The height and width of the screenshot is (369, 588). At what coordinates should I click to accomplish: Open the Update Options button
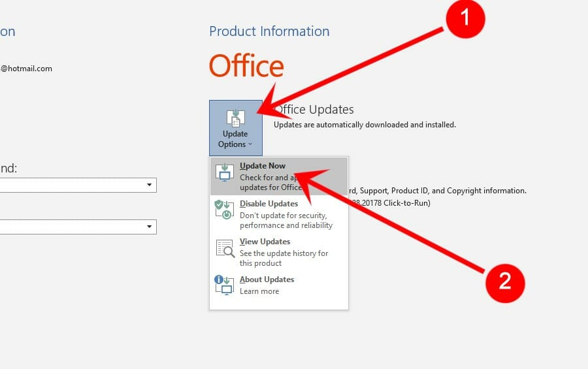pyautogui.click(x=235, y=128)
